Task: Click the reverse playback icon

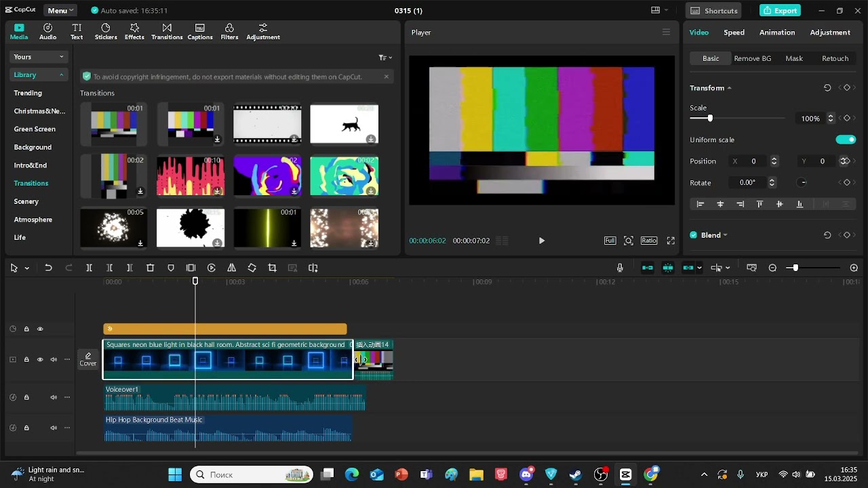Action: point(212,268)
